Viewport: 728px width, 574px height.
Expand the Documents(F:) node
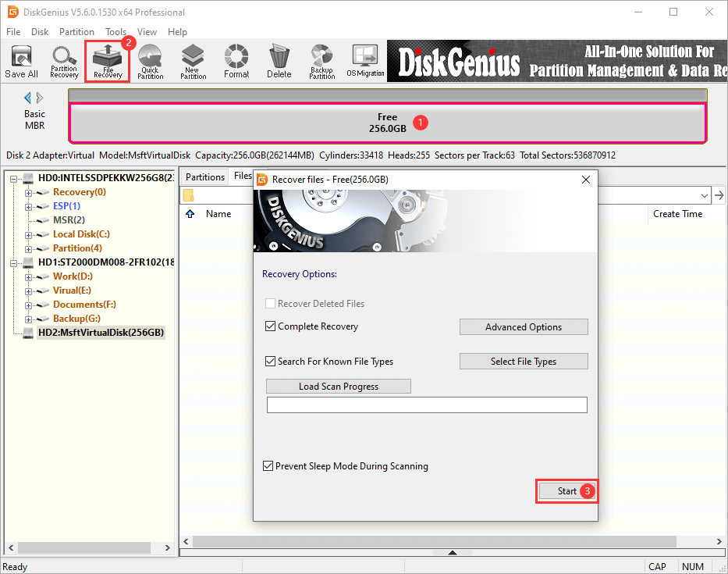click(x=28, y=305)
